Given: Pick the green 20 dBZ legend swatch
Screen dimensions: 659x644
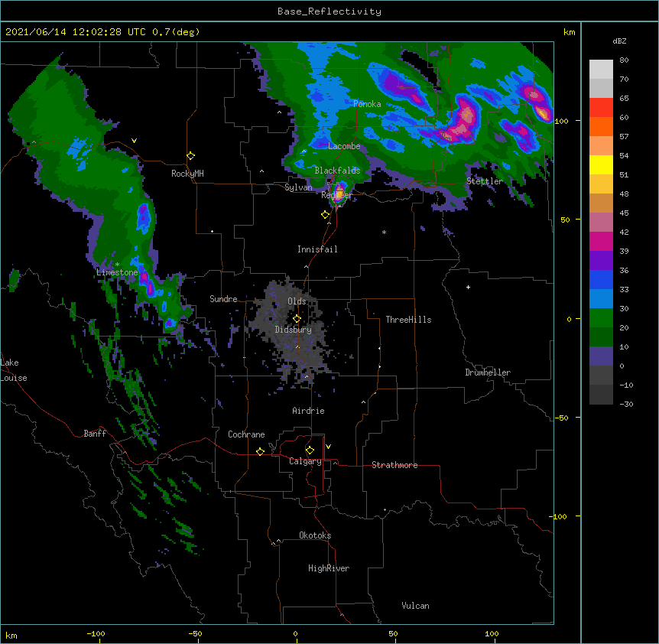Looking at the screenshot, I should [601, 318].
